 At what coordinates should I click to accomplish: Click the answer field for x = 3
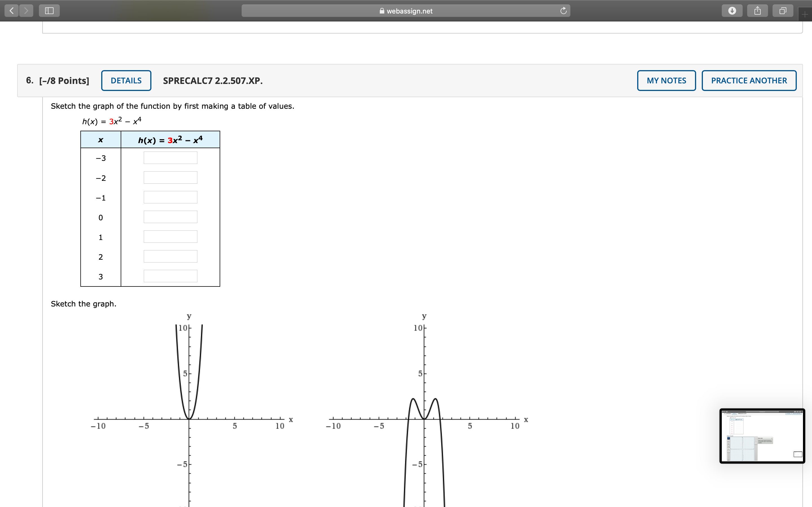pyautogui.click(x=171, y=276)
